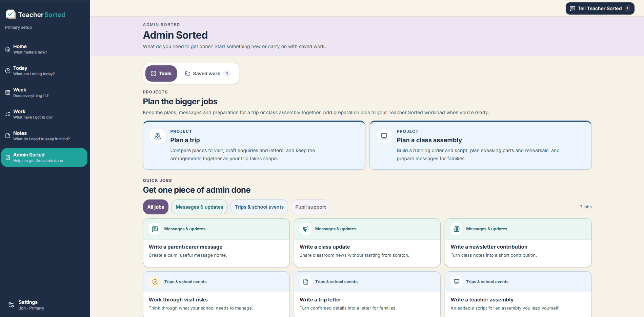
Task: Click the T shortcut badge in top button
Action: coord(627,8)
